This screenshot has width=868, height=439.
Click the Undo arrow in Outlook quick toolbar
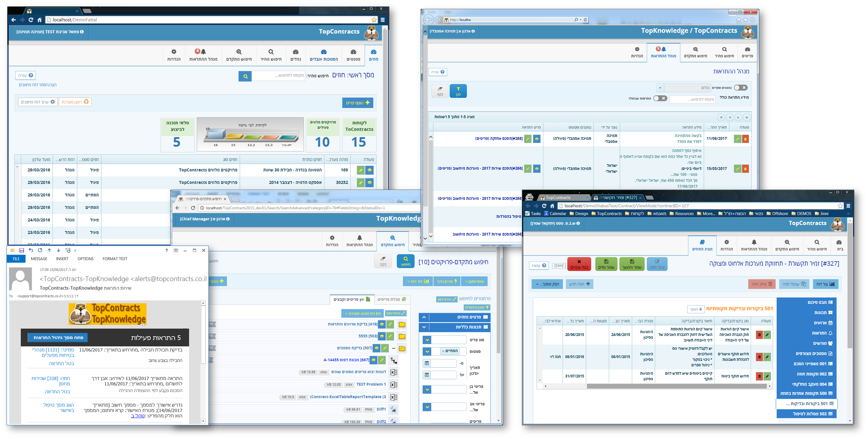pyautogui.click(x=31, y=250)
